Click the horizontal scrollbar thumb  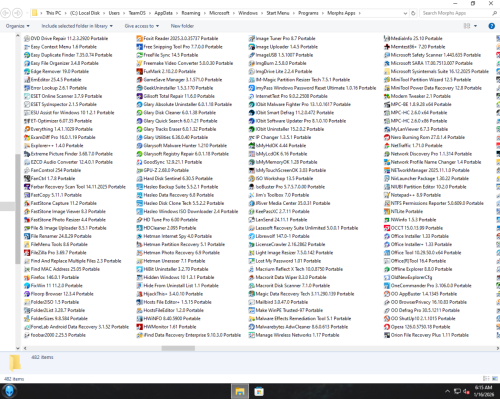point(178,348)
